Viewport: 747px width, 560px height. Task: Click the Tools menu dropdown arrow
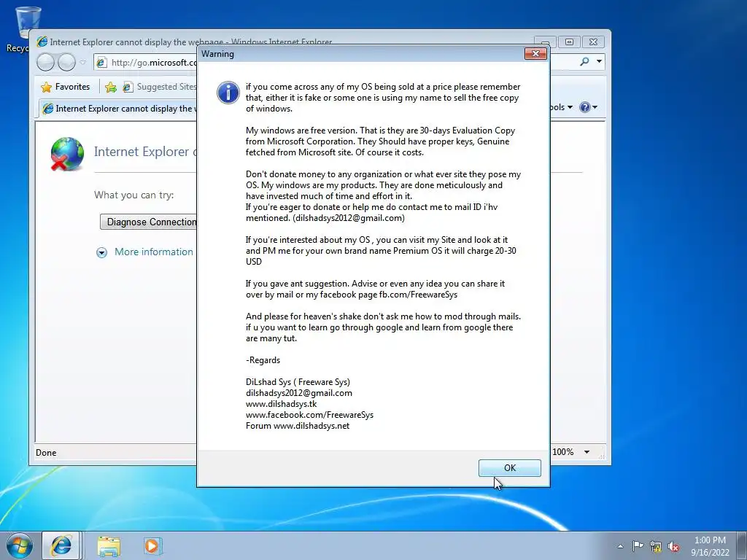pyautogui.click(x=570, y=108)
